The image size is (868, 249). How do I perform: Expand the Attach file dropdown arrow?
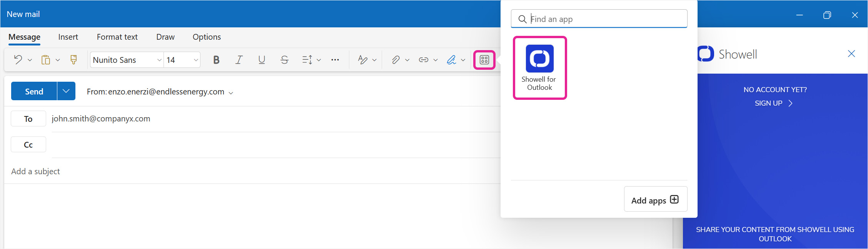[407, 60]
